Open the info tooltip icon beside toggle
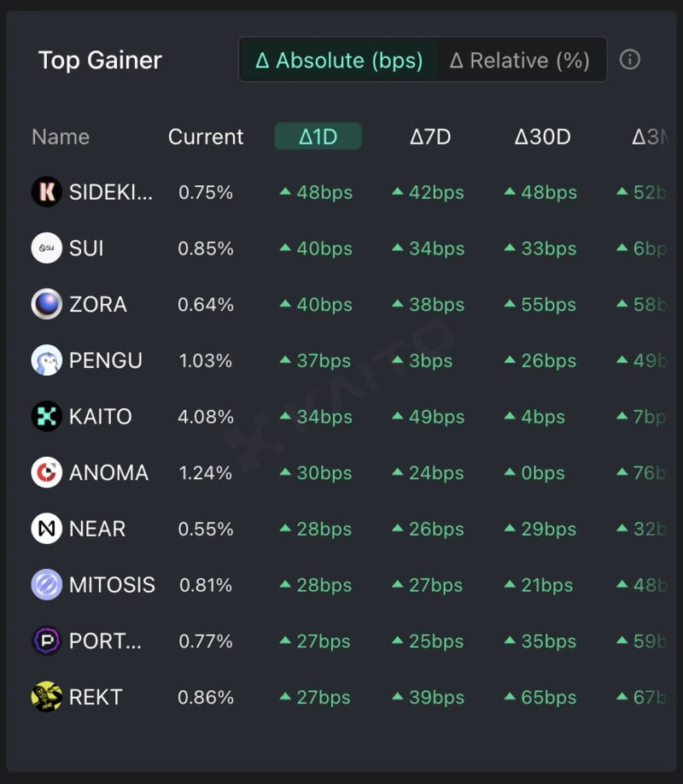 tap(630, 60)
